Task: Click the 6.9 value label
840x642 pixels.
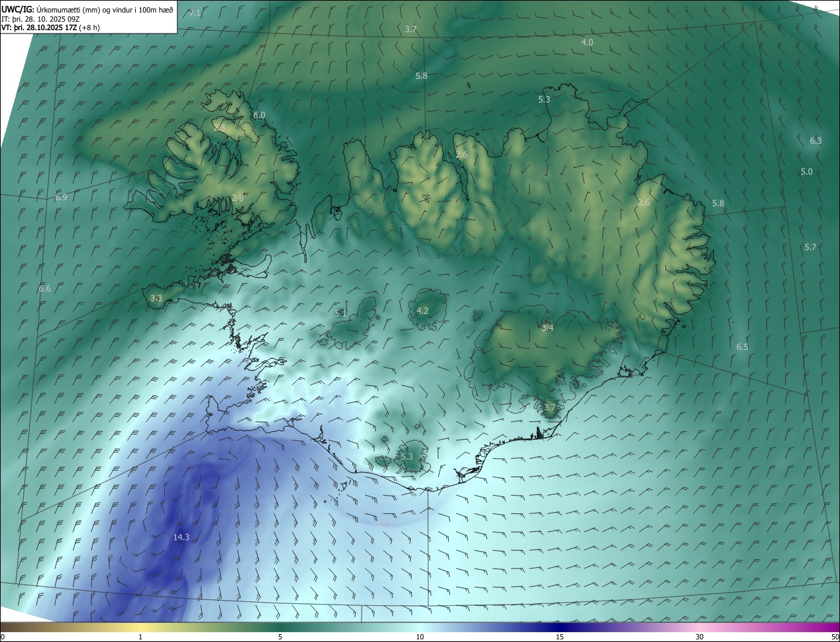Action: click(61, 198)
